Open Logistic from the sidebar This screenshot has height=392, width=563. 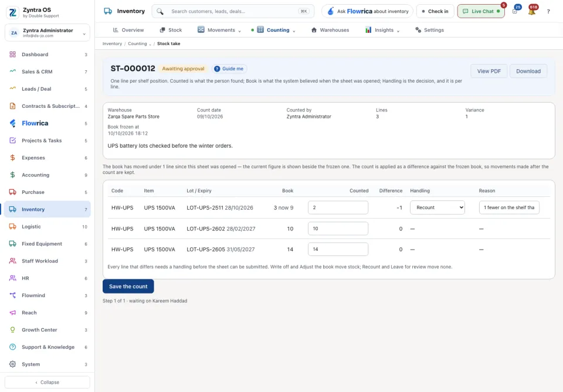(x=48, y=227)
